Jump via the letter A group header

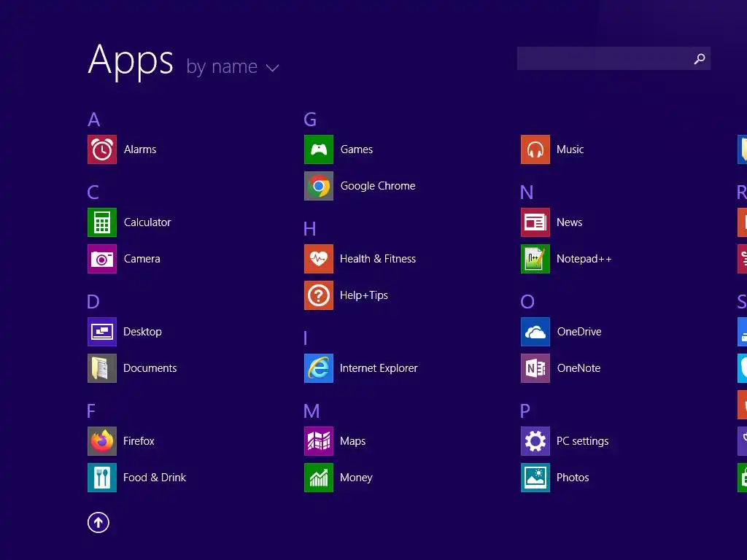pos(94,120)
